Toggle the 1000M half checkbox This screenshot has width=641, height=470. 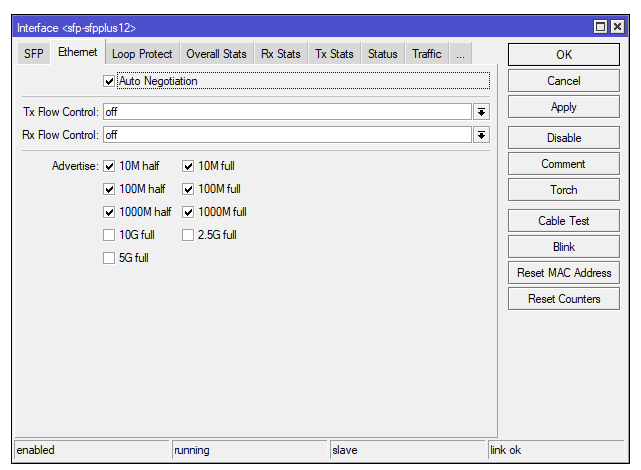109,212
